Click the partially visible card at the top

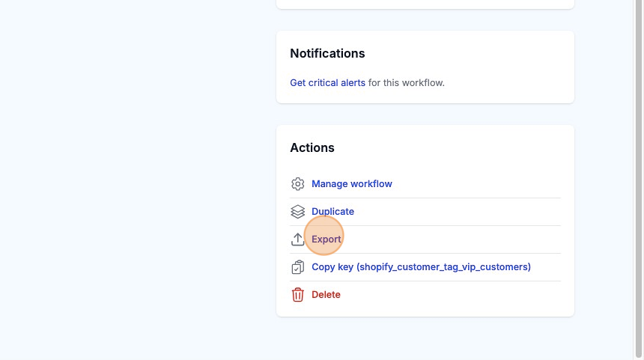[425, 4]
